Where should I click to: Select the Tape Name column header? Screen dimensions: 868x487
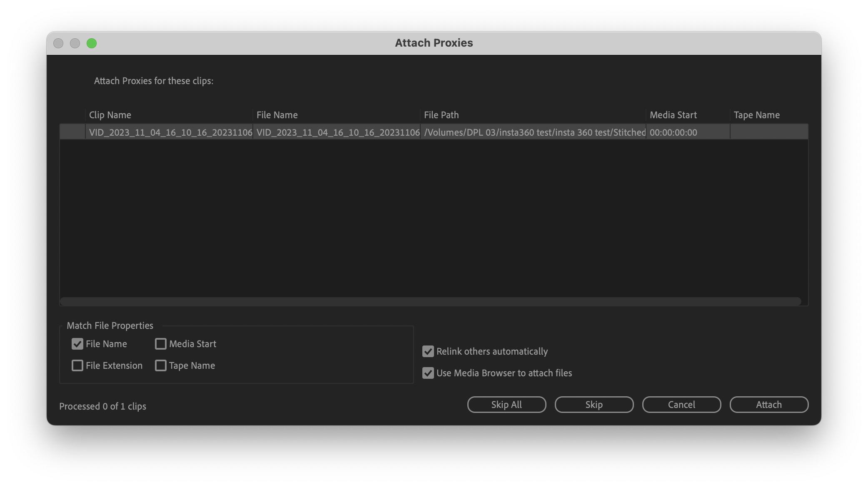click(x=769, y=115)
